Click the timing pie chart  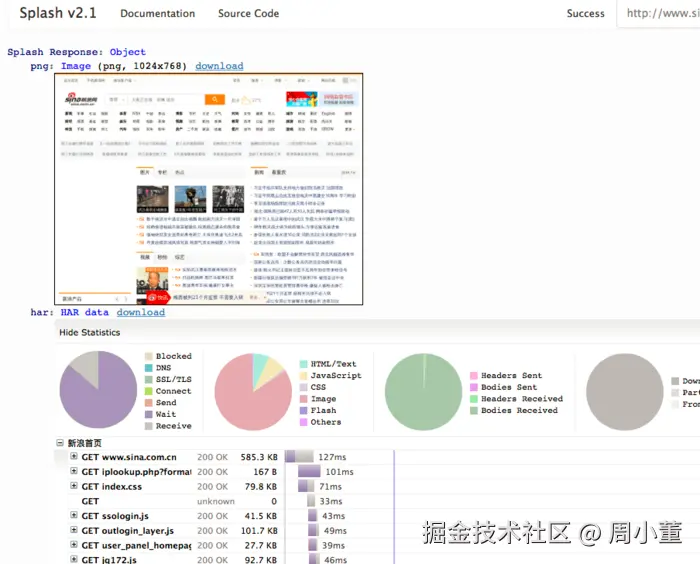[98, 389]
